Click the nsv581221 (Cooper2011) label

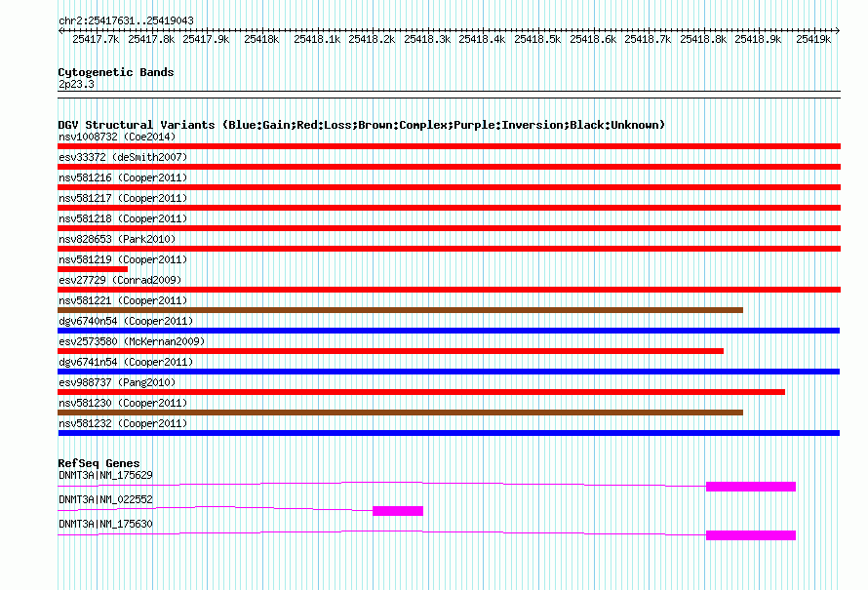[x=123, y=300]
